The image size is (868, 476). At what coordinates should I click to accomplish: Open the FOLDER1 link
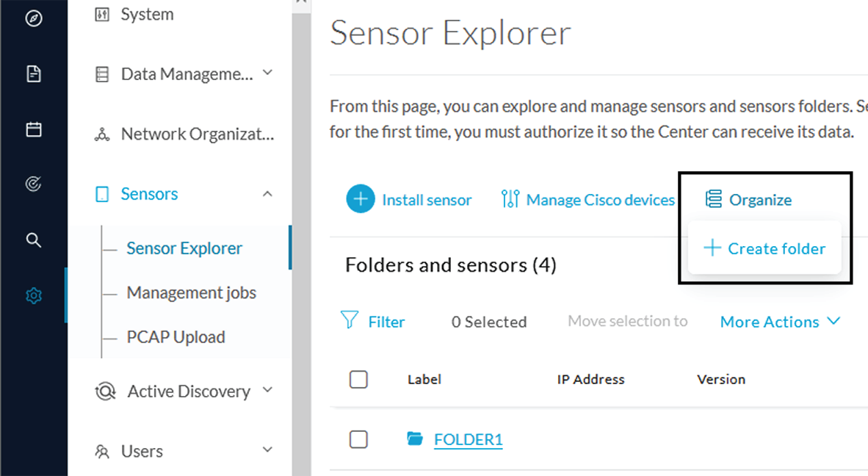tap(469, 439)
